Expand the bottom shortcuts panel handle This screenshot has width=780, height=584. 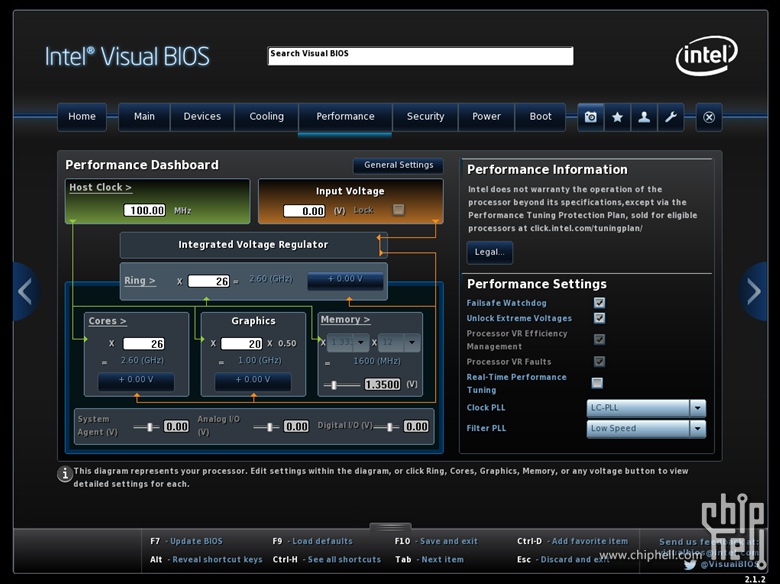390,526
